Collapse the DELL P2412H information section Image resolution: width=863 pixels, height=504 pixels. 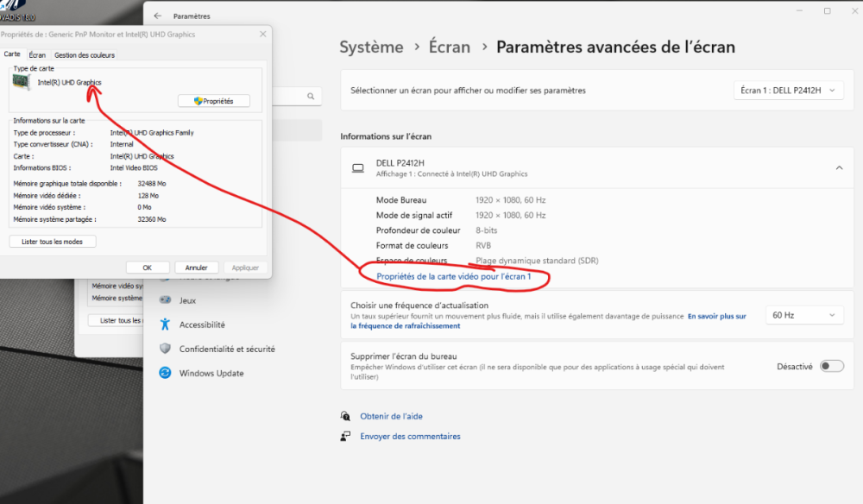[x=840, y=167]
